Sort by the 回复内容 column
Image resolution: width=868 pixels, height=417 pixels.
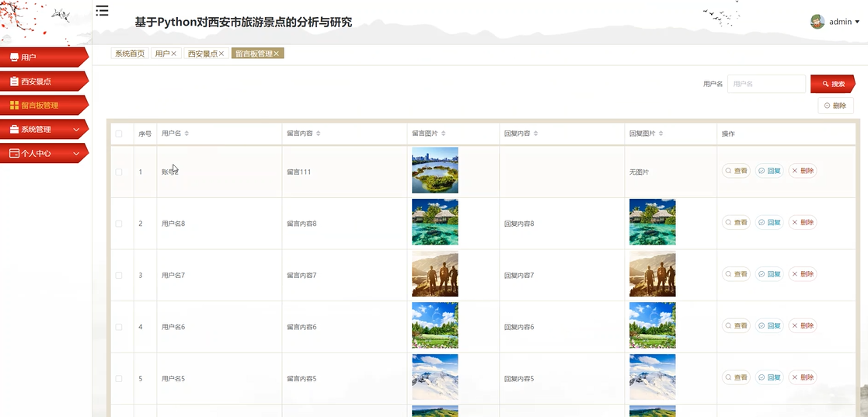pyautogui.click(x=536, y=134)
